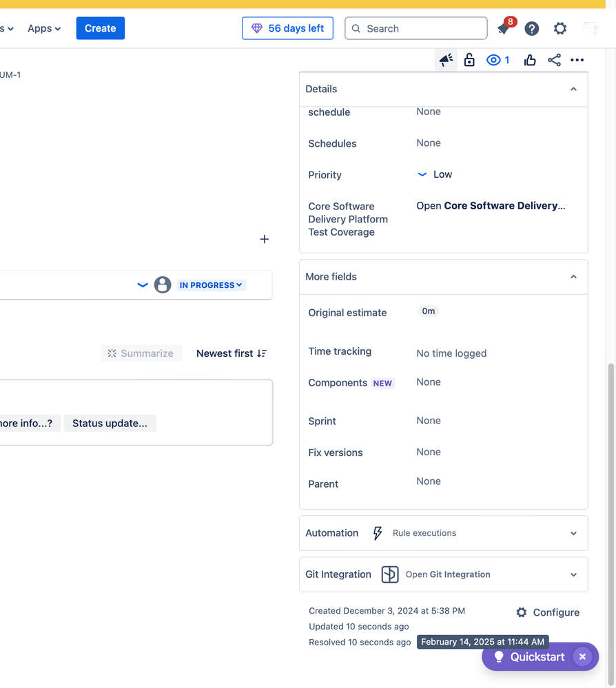This screenshot has height=688, width=616.
Task: Collapse the More fields section
Action: [x=573, y=277]
